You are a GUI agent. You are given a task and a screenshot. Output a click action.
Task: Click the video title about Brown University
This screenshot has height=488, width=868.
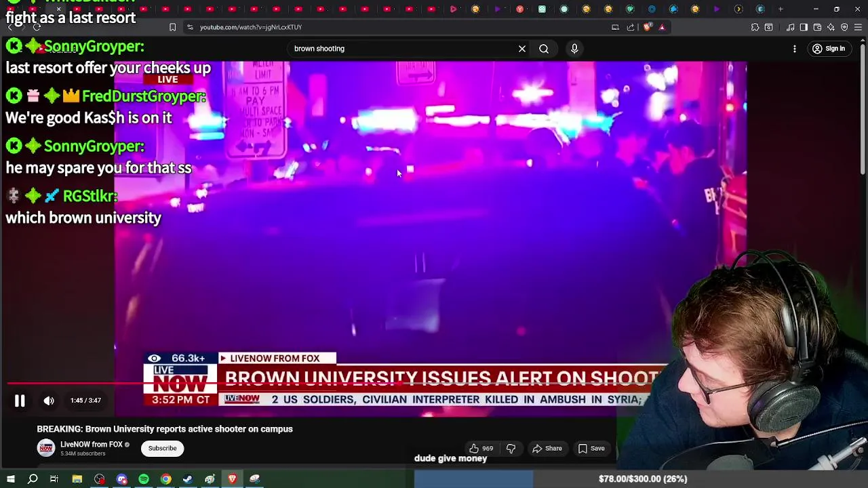165,429
